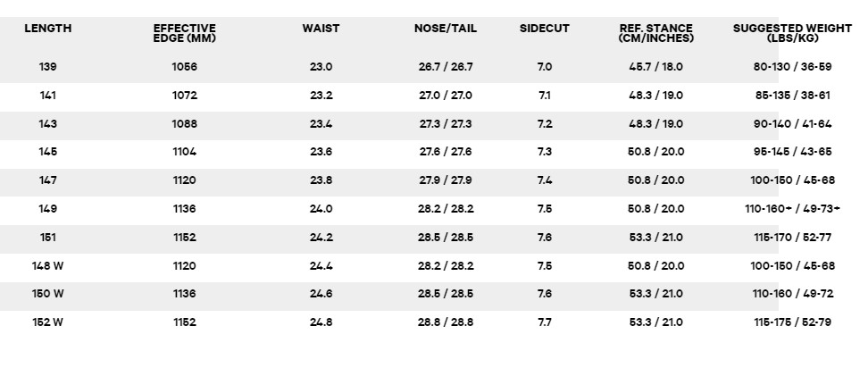Select the 152 W length cell
This screenshot has height=368, width=868.
[47, 322]
